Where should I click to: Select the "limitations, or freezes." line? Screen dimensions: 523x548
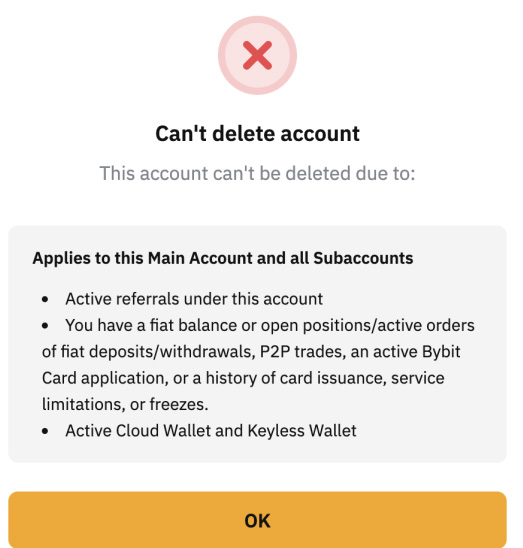[x=125, y=404]
